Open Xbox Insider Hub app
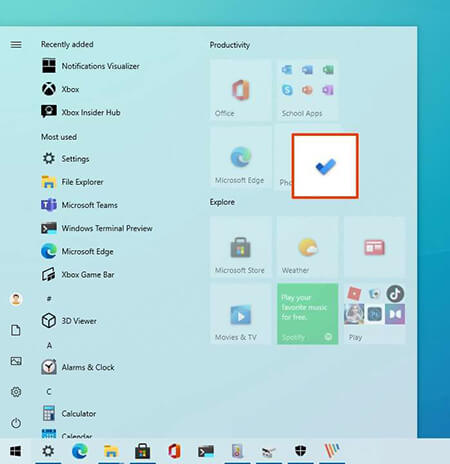 81,112
